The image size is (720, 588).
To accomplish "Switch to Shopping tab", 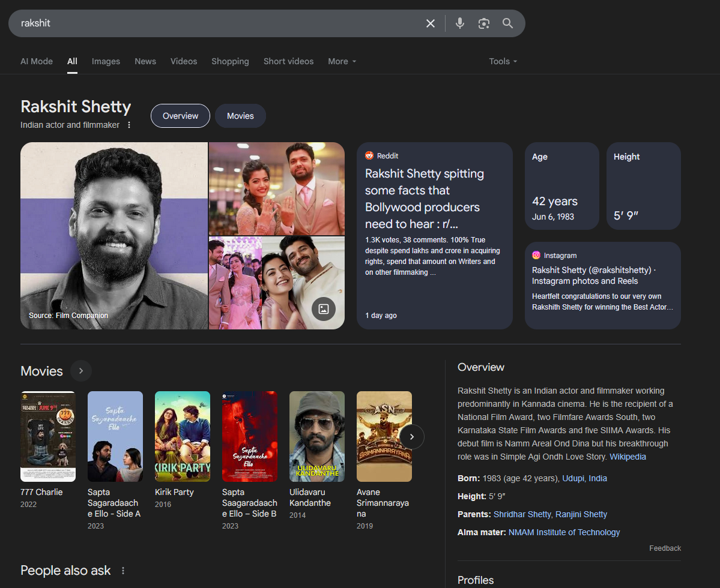I will pos(230,61).
